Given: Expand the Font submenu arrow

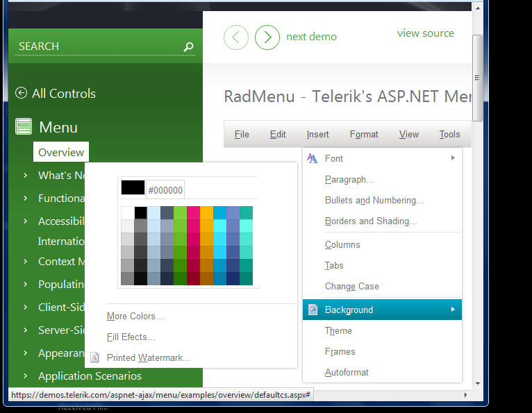Looking at the screenshot, I should (453, 158).
